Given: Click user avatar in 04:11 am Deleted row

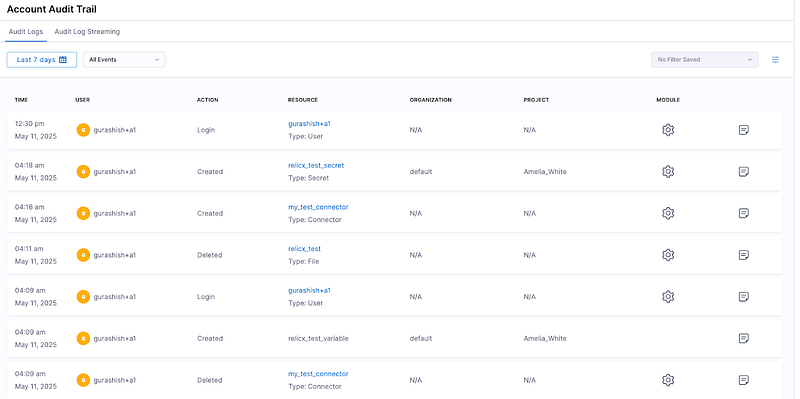Looking at the screenshot, I should (83, 255).
